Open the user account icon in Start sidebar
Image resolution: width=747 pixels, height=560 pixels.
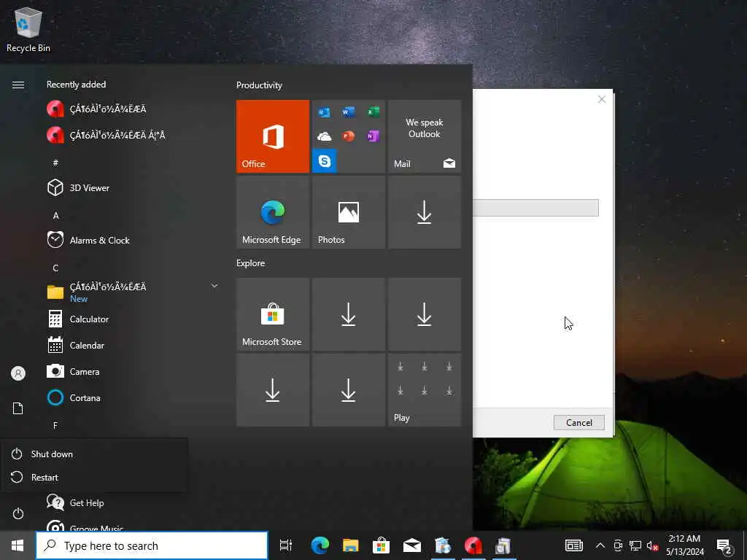[x=18, y=373]
